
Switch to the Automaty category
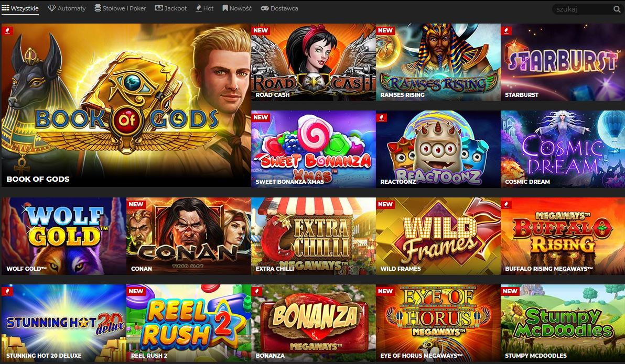pyautogui.click(x=67, y=8)
